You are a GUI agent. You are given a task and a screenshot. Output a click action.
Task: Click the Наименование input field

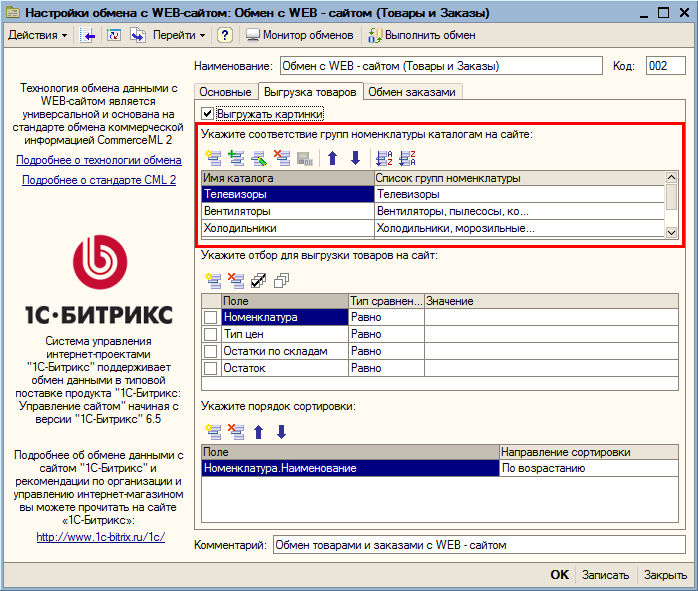pos(441,66)
